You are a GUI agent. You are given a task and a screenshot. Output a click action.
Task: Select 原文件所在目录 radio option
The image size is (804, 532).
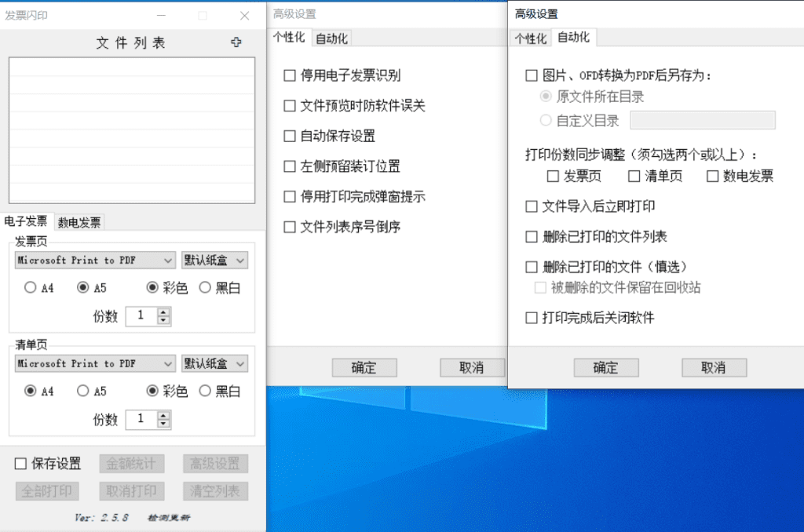pyautogui.click(x=546, y=97)
